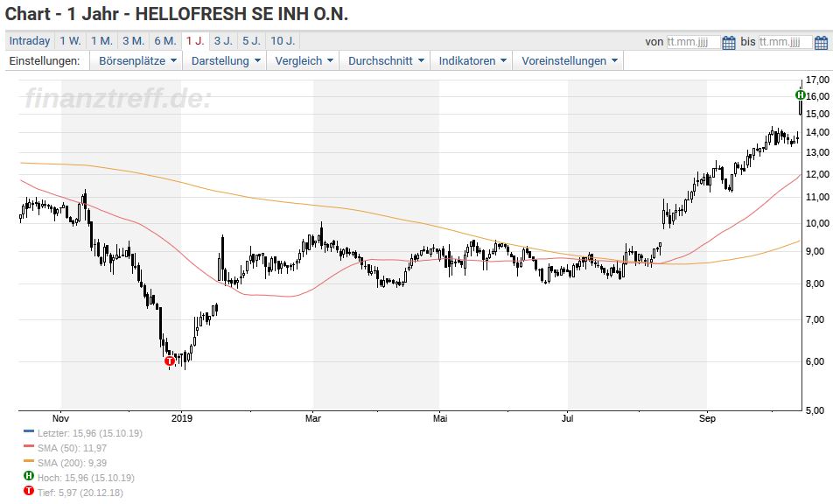Click the 'Nov' x-axis label
The height and width of the screenshot is (504, 833).
click(60, 418)
